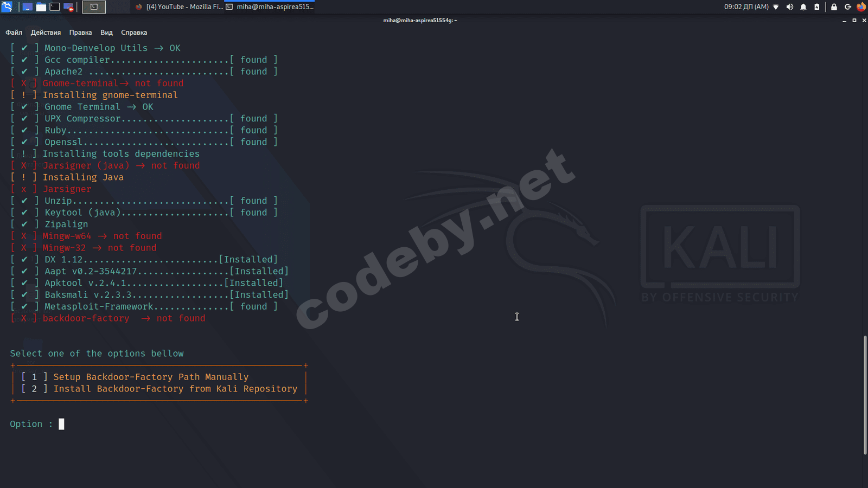Click the 'Baksmali v.2.3.3' line
This screenshot has height=488, width=868.
pos(149,294)
